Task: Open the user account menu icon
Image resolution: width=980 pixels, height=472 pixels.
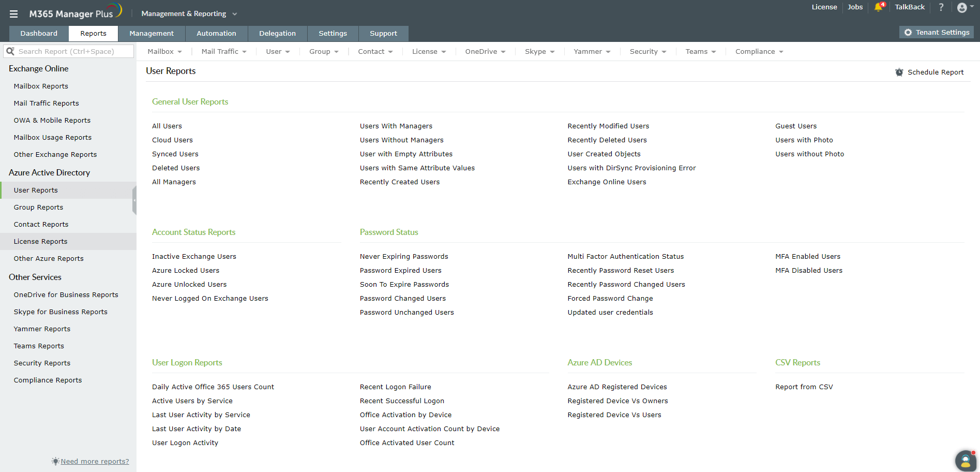Action: [x=962, y=7]
